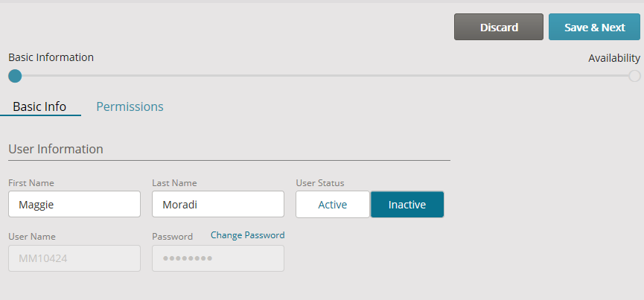Click the middle of the step progress line
Viewport: 644px width, 300px height.
click(325, 76)
